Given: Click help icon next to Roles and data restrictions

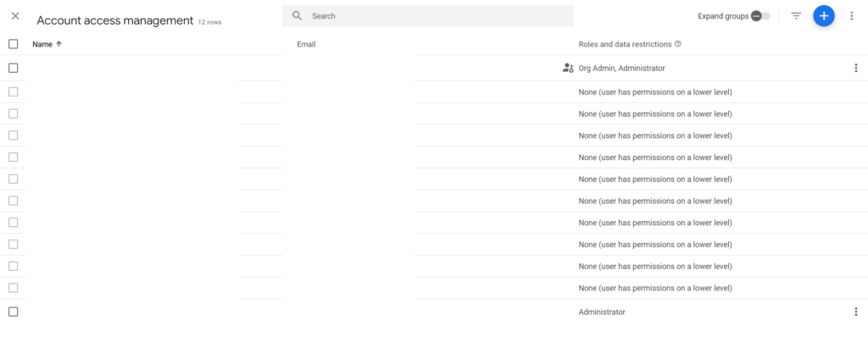Looking at the screenshot, I should tap(678, 44).
